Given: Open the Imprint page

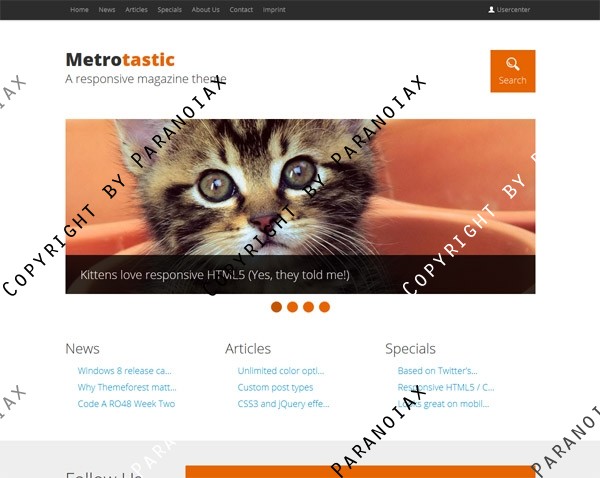Looking at the screenshot, I should [274, 10].
